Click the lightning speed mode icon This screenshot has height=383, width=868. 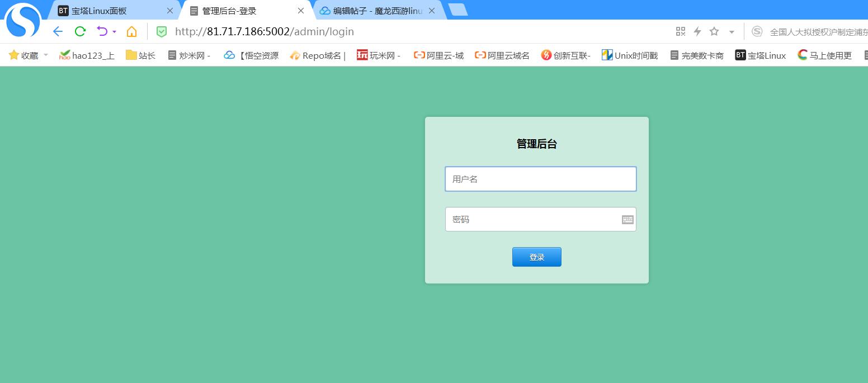(697, 31)
